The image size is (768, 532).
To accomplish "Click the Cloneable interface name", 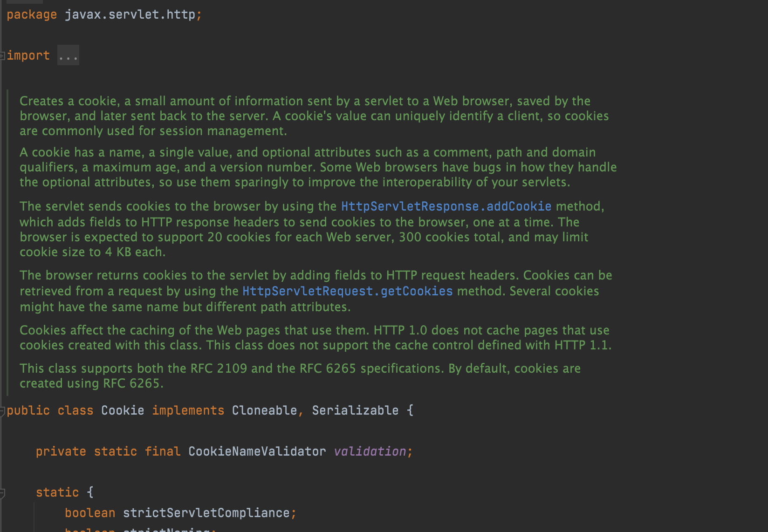I will [x=264, y=410].
